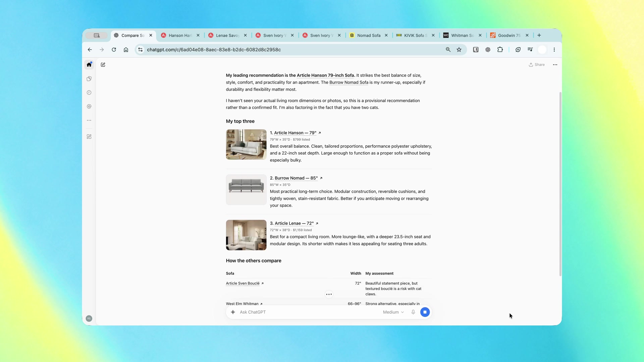
Task: Open the 2. Burrow Nomad — 85" heading link
Action: click(x=296, y=178)
